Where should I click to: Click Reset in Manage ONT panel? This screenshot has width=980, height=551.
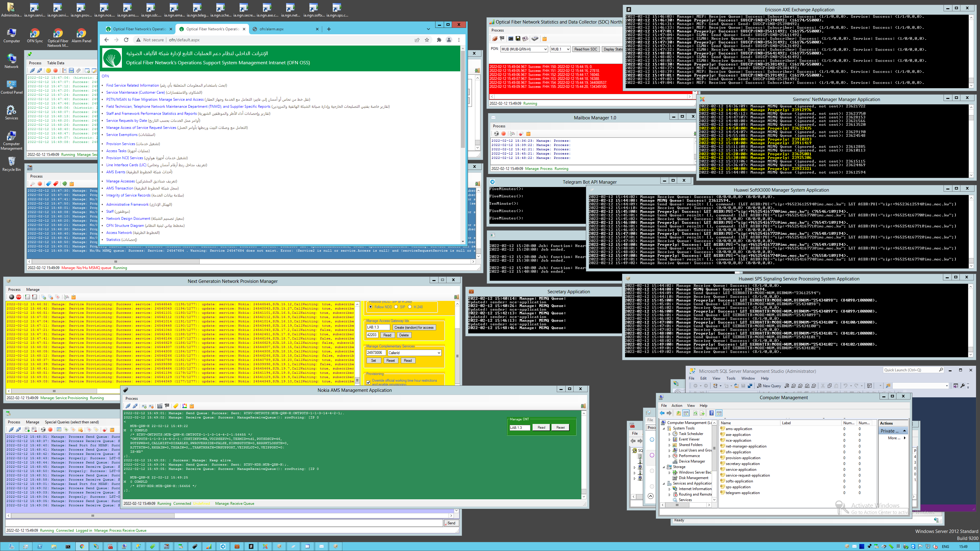tap(560, 427)
